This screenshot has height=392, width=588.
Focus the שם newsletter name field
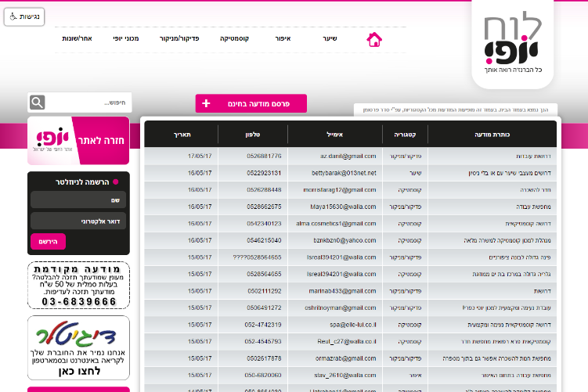[x=78, y=200]
